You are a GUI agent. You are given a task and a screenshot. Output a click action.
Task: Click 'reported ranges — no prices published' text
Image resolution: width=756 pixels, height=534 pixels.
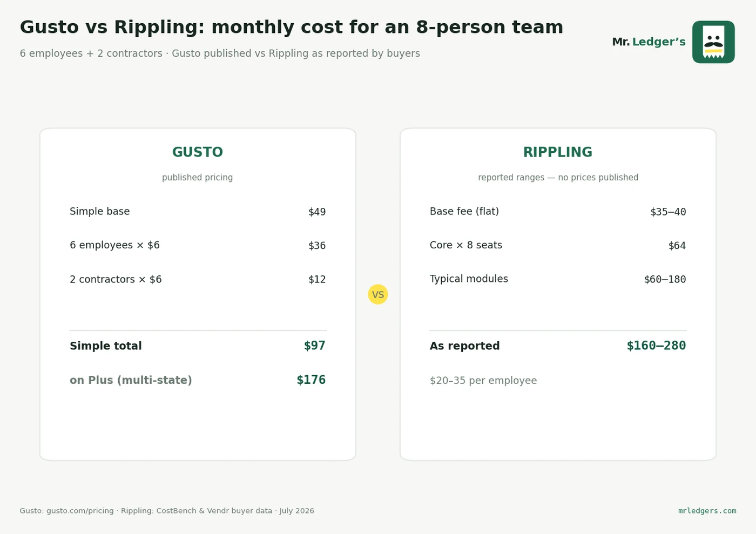tap(558, 178)
